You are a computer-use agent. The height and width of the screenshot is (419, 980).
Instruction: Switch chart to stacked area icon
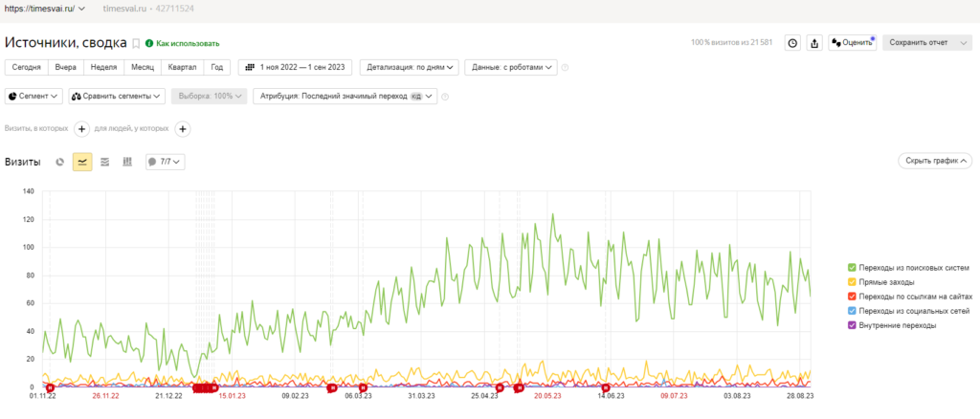pos(105,162)
